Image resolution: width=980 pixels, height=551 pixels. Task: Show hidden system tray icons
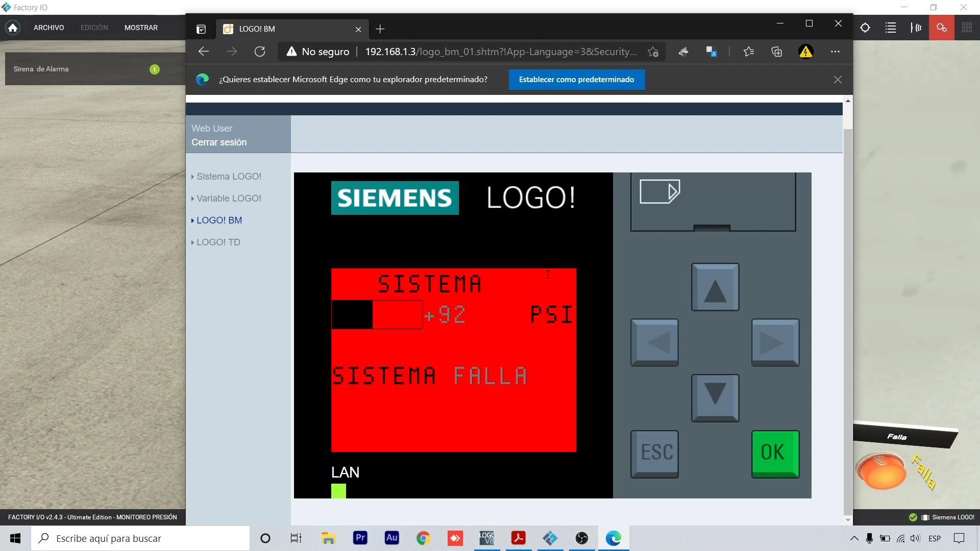tap(854, 538)
